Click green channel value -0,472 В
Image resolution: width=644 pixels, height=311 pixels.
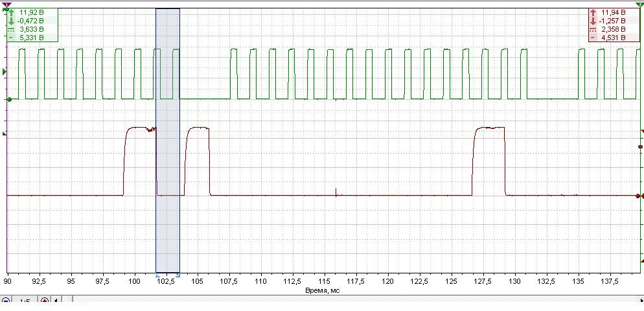coord(31,21)
